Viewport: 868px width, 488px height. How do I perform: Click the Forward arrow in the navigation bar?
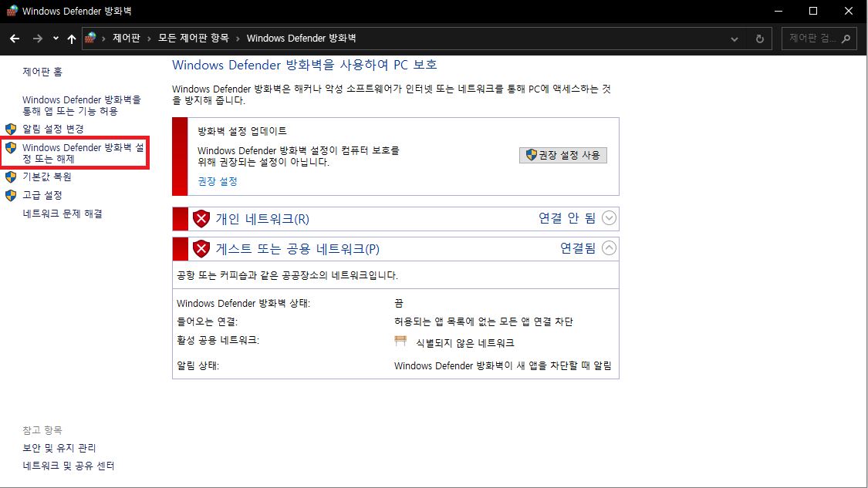[38, 39]
